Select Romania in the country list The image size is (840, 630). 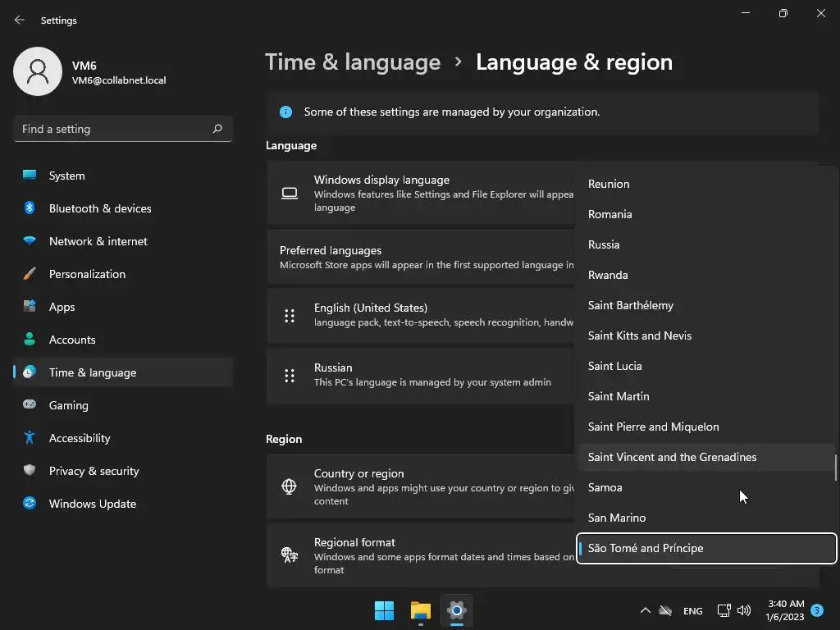(706, 214)
